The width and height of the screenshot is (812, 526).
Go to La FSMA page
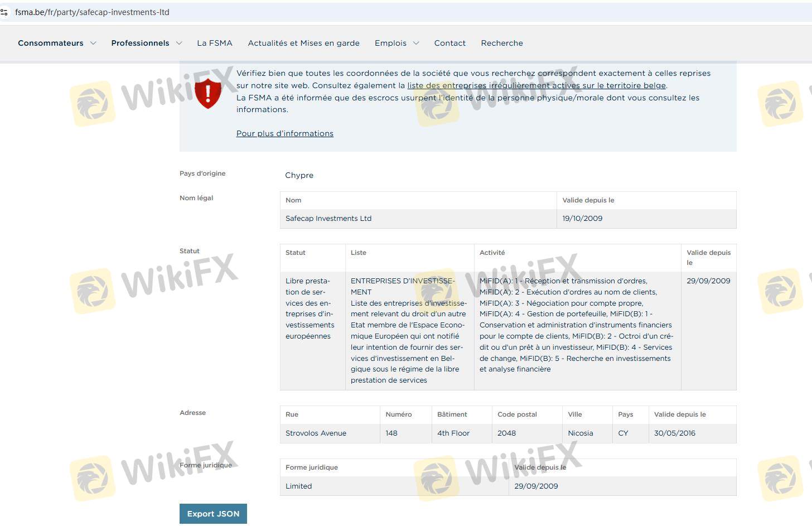pos(215,43)
